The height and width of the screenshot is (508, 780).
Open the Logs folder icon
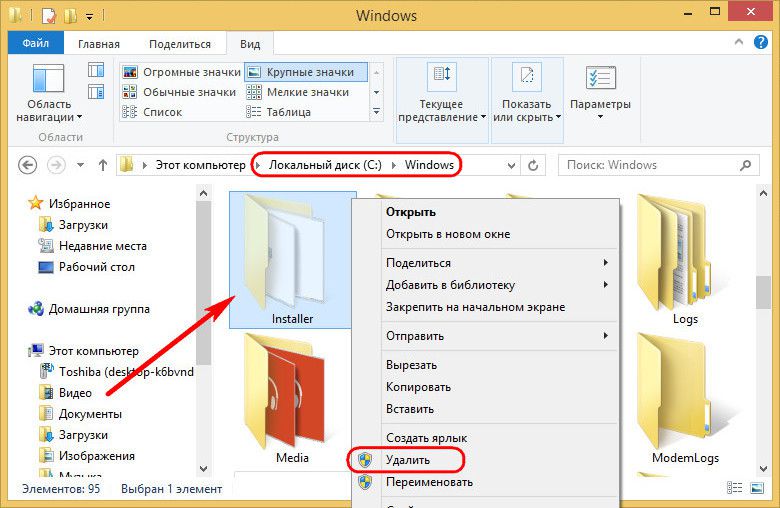[685, 255]
